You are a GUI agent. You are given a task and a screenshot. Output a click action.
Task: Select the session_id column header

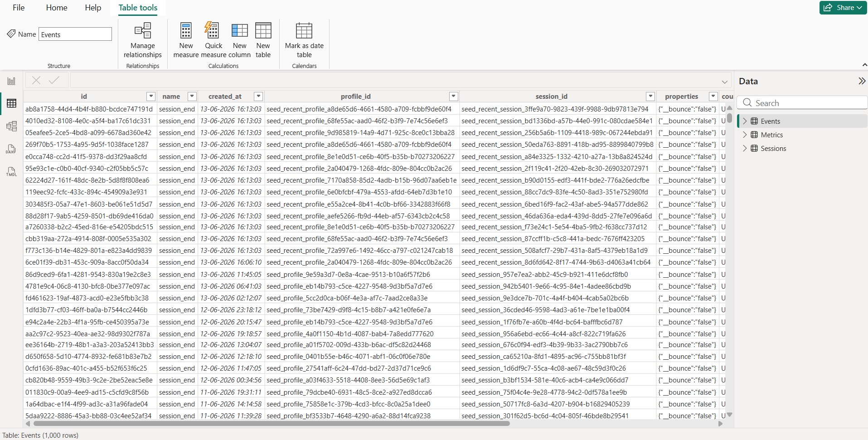[x=551, y=96]
